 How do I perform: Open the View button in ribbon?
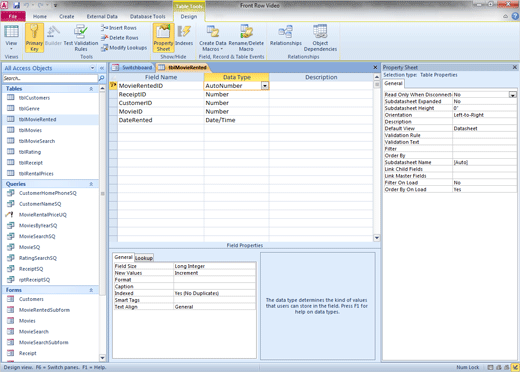pos(11,38)
